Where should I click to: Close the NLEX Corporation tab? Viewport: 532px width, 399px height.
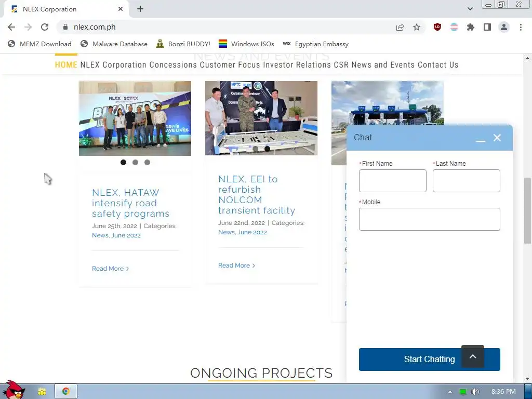[x=121, y=9]
